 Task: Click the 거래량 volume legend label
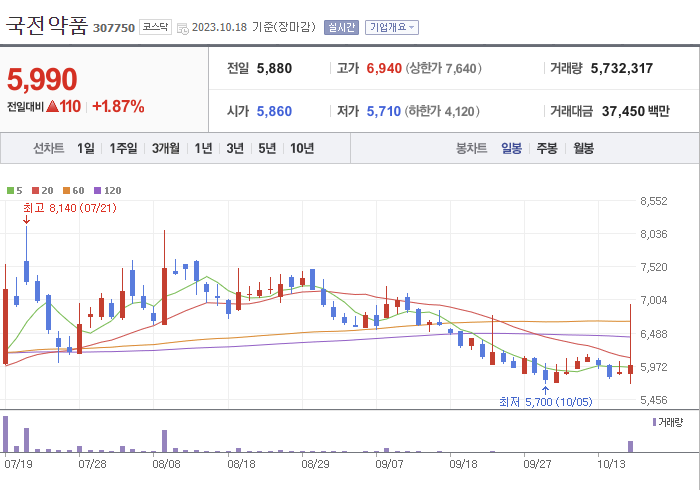[671, 422]
